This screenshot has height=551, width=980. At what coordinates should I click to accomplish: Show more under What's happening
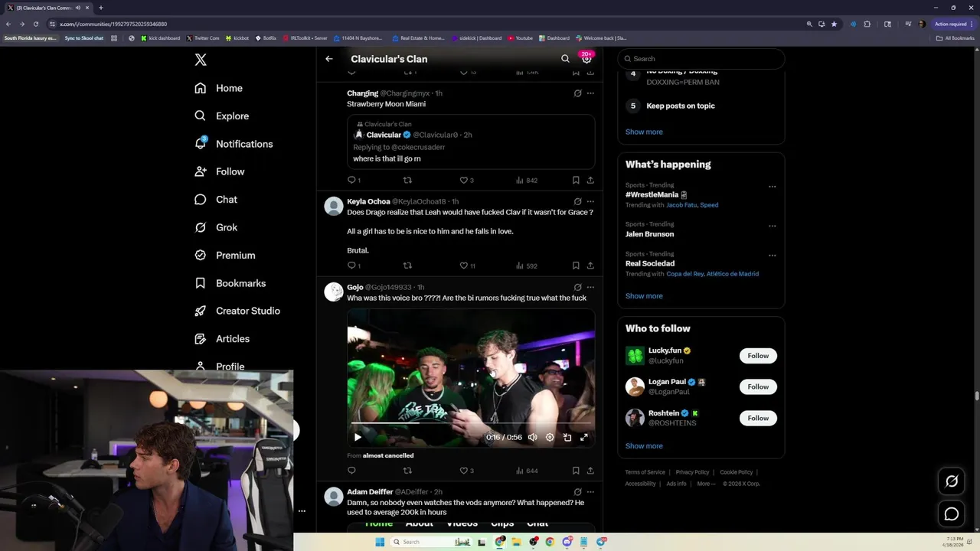click(x=644, y=296)
